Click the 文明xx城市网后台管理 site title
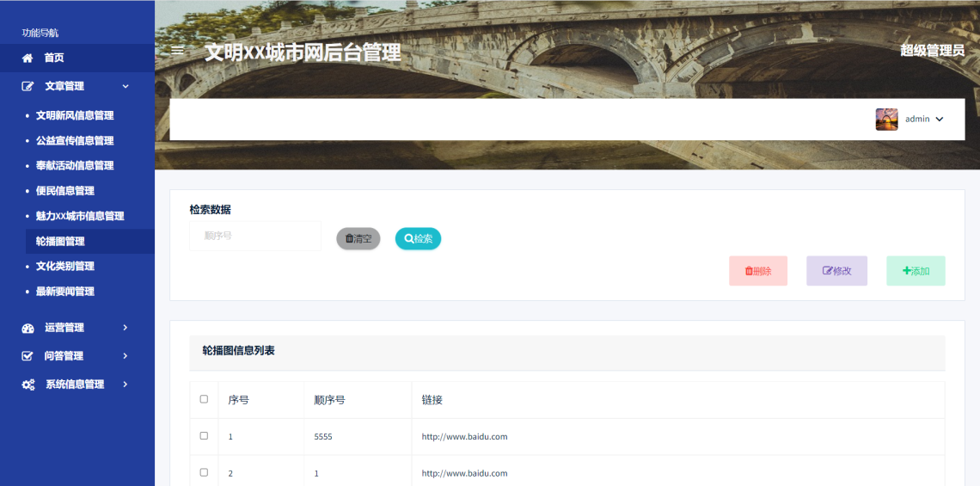The image size is (980, 486). point(303,52)
